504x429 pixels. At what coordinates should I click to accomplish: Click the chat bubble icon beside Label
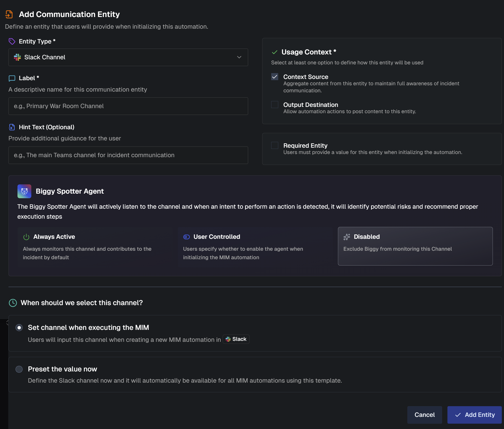click(x=12, y=78)
